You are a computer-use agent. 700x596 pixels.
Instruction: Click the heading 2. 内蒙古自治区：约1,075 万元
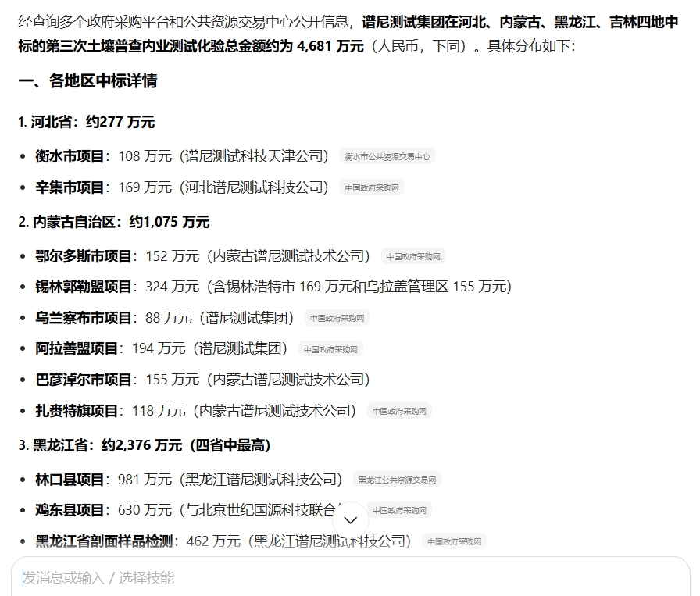114,222
